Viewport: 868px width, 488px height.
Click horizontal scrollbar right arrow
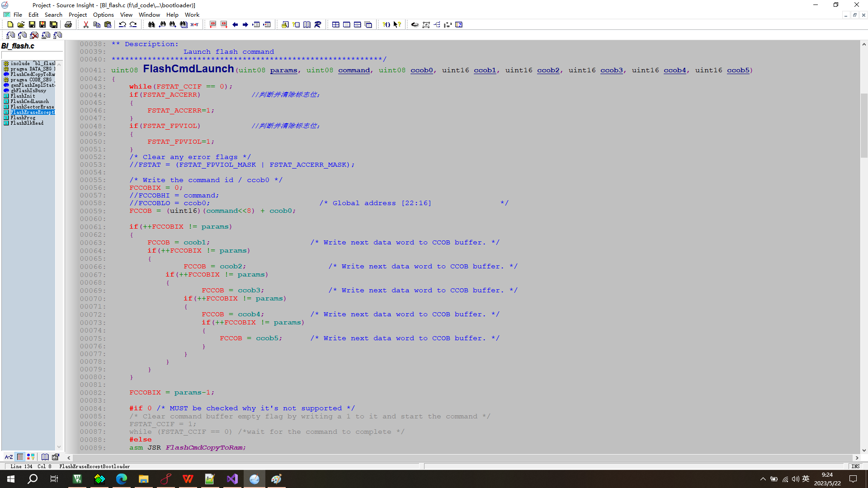coord(856,458)
